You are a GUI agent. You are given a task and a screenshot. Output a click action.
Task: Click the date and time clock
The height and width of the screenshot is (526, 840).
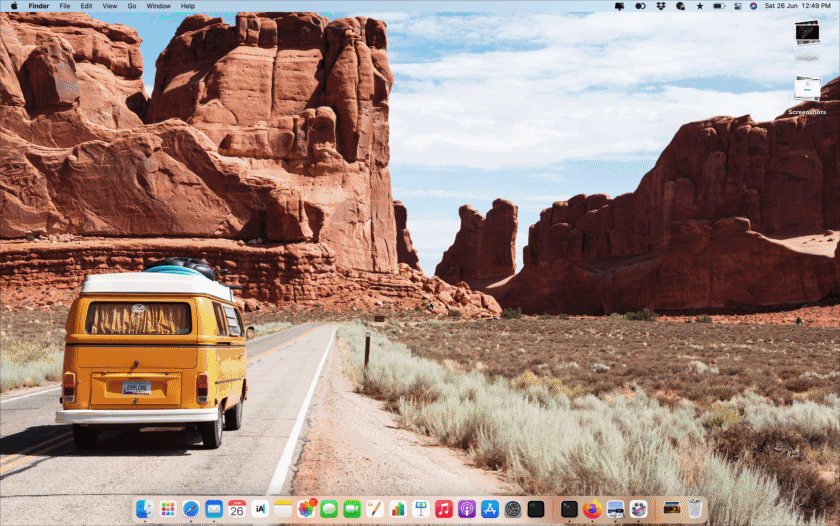tap(798, 6)
